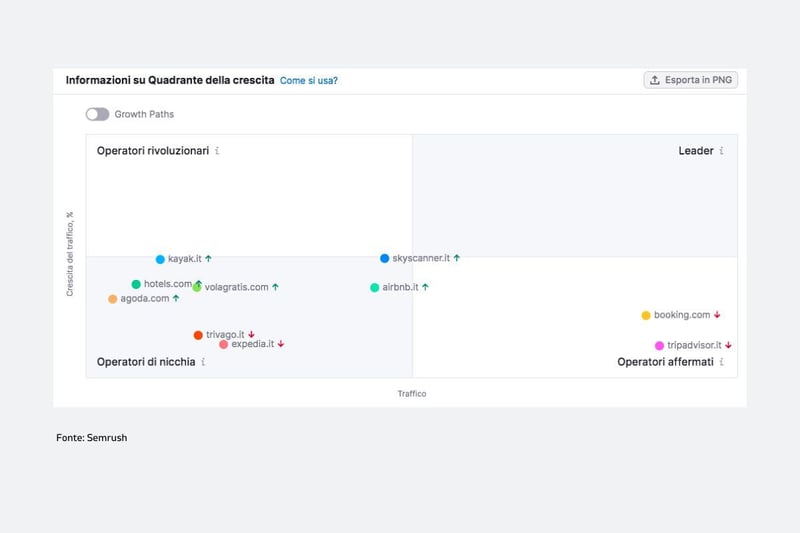Toggle the Growth Paths switch
The height and width of the screenshot is (533, 800).
tap(97, 114)
